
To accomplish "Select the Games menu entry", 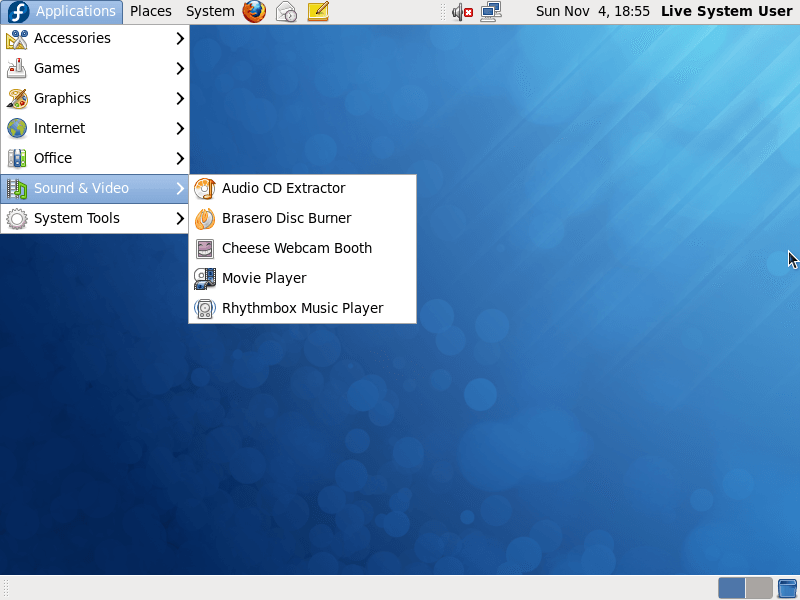I will point(95,68).
